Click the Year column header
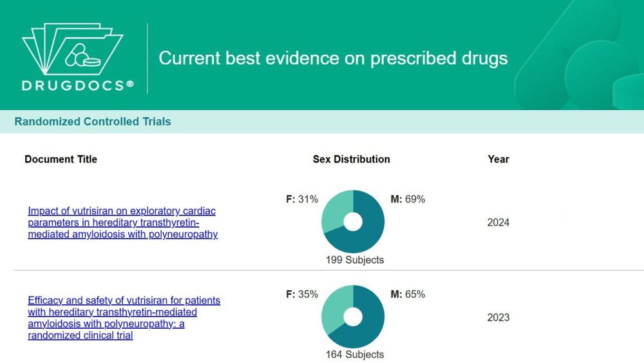The width and height of the screenshot is (644, 363). (498, 159)
